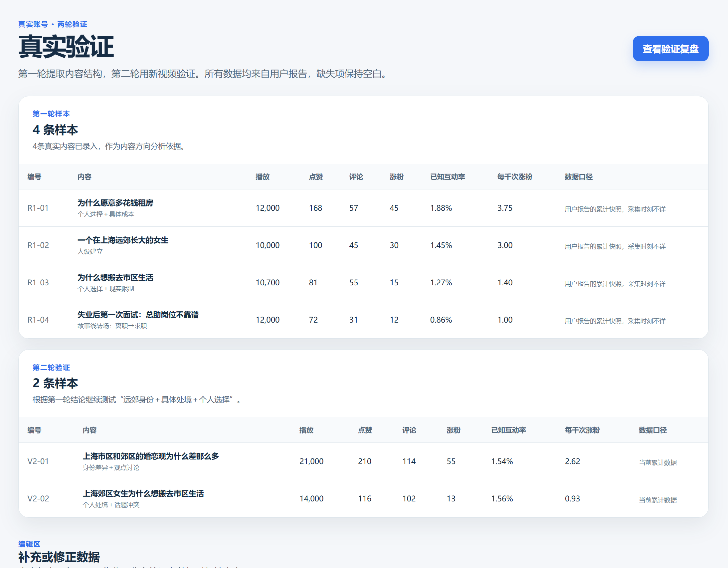The width and height of the screenshot is (728, 568).
Task: Click the subtitle 身份差异＋观点讨论
Action: tap(111, 467)
